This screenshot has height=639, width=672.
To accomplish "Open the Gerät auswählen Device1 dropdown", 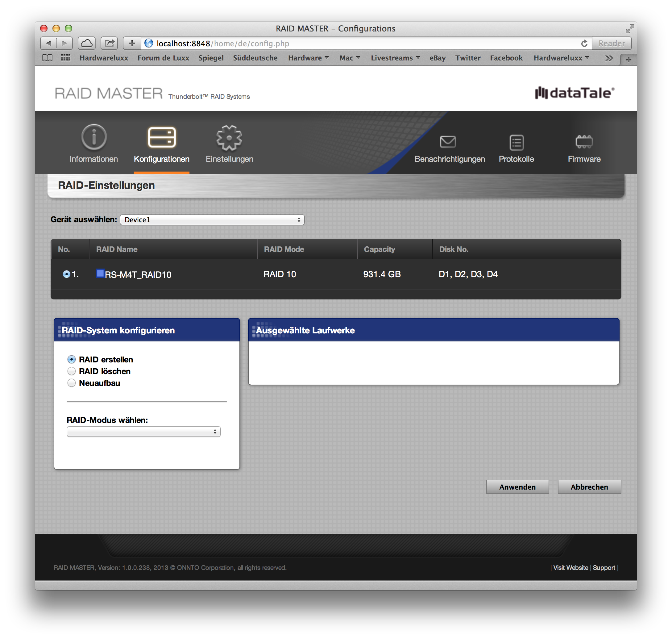I will (x=212, y=220).
